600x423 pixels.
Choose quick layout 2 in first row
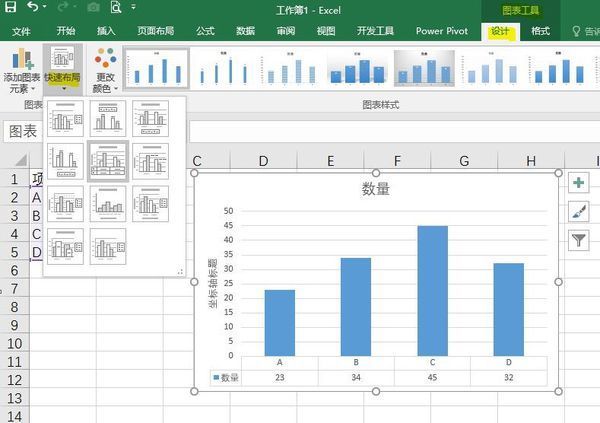(108, 118)
